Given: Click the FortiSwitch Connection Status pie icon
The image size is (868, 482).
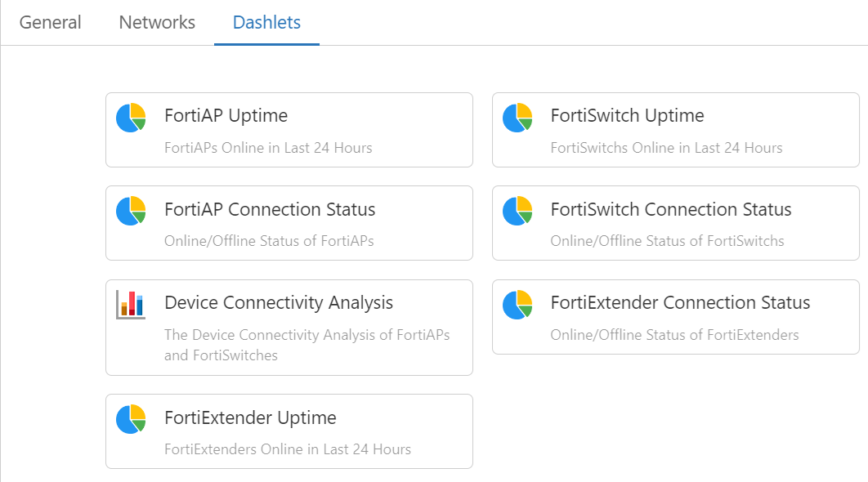Looking at the screenshot, I should [517, 211].
